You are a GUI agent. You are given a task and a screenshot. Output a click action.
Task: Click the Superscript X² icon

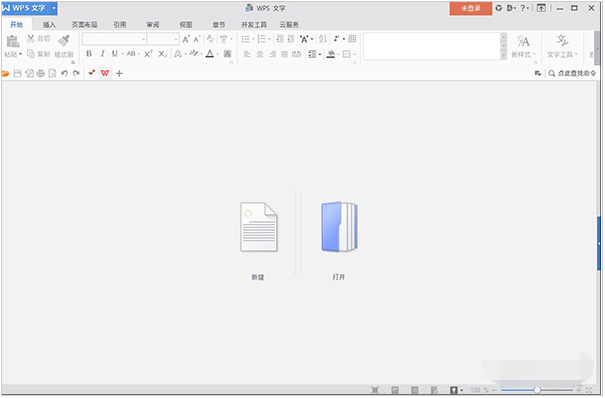click(148, 54)
